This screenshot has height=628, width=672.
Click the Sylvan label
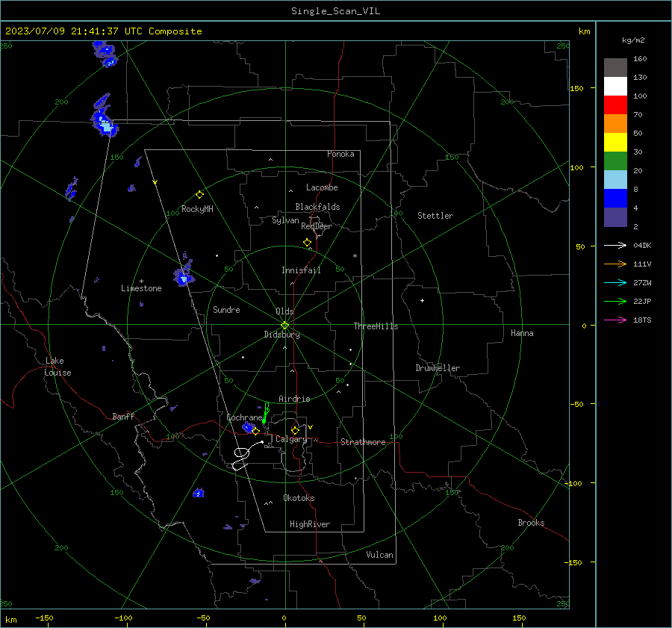click(x=285, y=220)
